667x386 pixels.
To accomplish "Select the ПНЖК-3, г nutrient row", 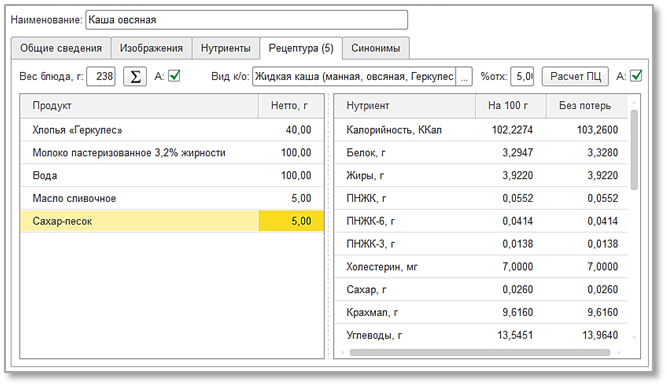I will [481, 244].
